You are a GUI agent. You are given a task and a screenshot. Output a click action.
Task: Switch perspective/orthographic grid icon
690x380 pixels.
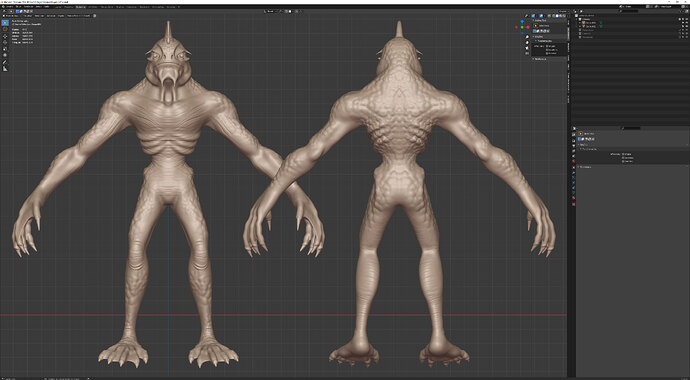(527, 53)
